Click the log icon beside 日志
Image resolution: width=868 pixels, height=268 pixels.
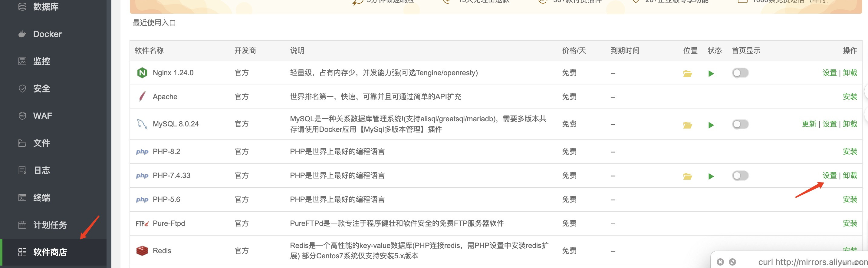pos(22,170)
